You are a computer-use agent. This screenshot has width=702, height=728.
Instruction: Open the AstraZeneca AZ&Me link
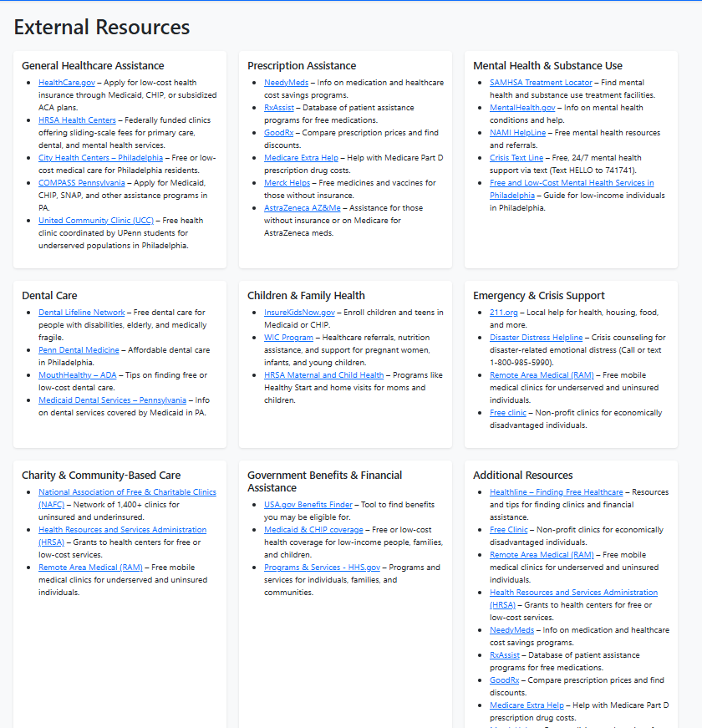(303, 208)
